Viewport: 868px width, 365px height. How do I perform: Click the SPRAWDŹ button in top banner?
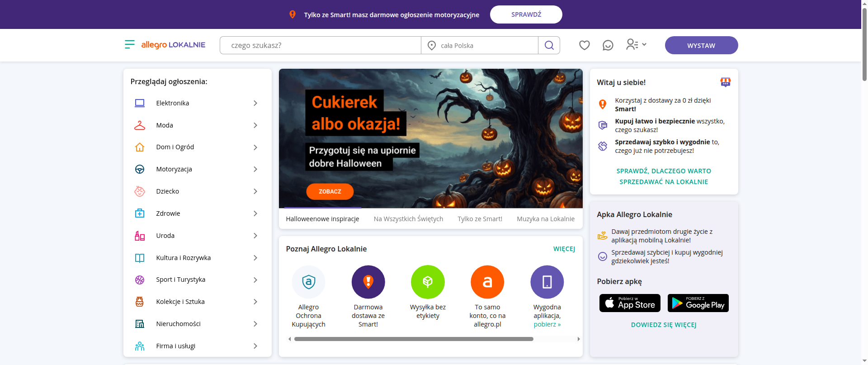[x=526, y=14]
